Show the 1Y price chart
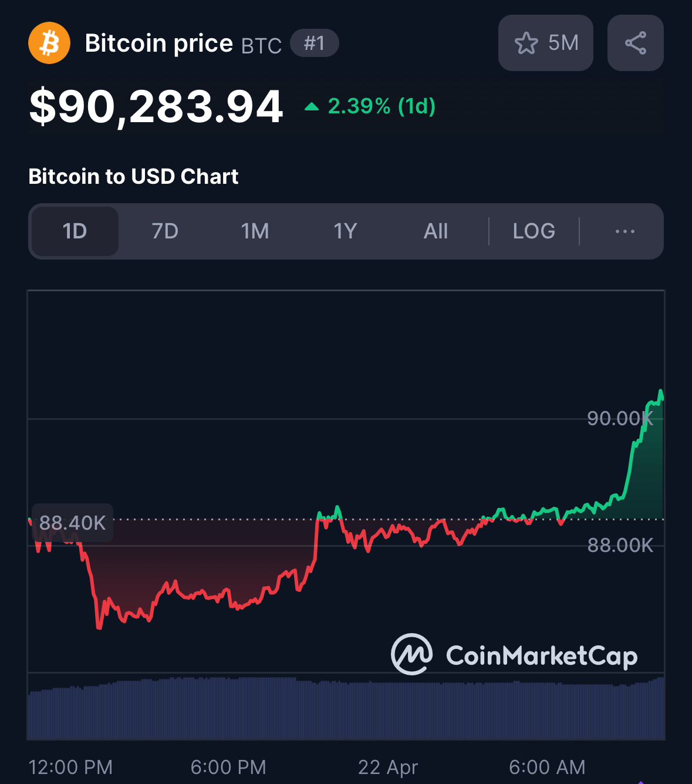The height and width of the screenshot is (784, 692). click(345, 231)
